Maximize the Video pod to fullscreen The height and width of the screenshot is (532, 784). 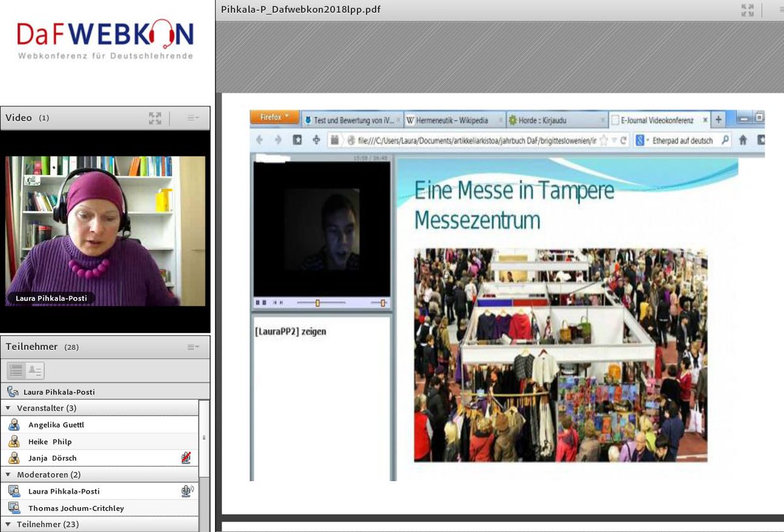[x=155, y=118]
